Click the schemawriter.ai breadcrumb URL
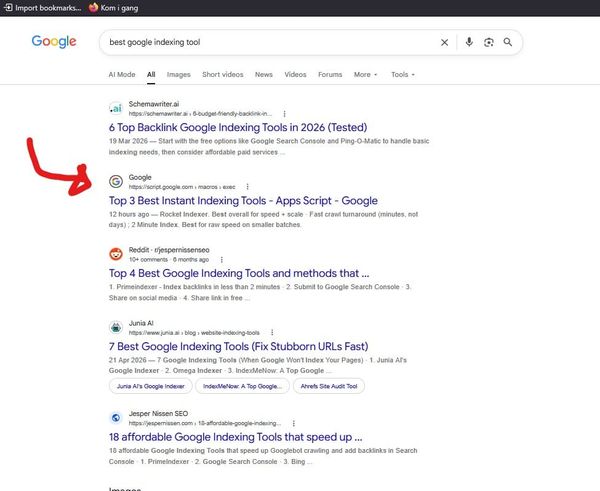The height and width of the screenshot is (491, 600). pos(201,114)
